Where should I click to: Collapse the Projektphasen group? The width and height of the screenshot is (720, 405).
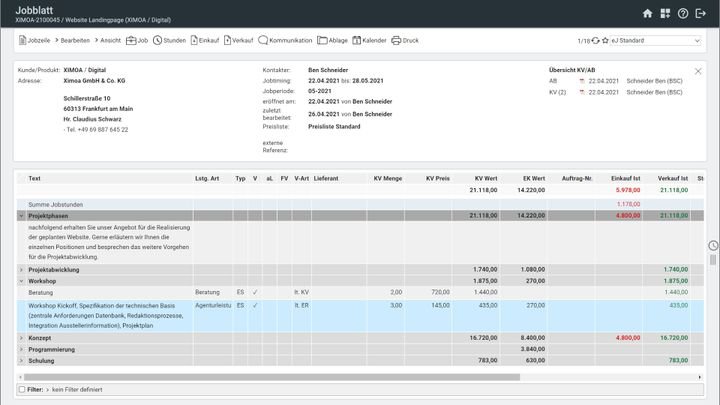pyautogui.click(x=22, y=215)
